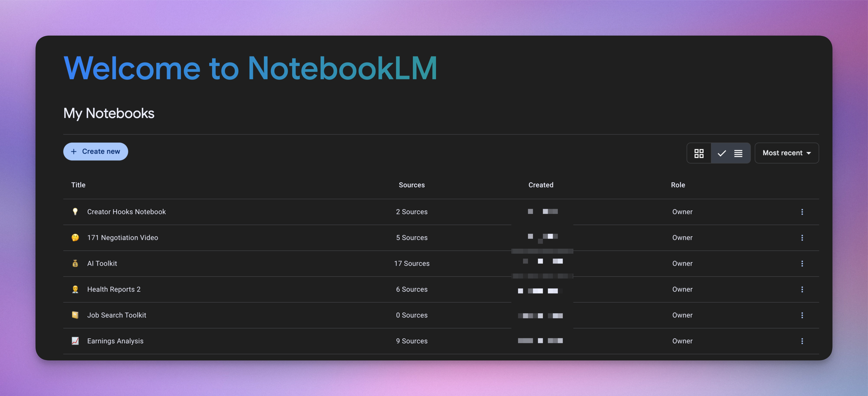Open more options for Creator Hooks Notebook
Image resolution: width=868 pixels, height=396 pixels.
pyautogui.click(x=802, y=212)
